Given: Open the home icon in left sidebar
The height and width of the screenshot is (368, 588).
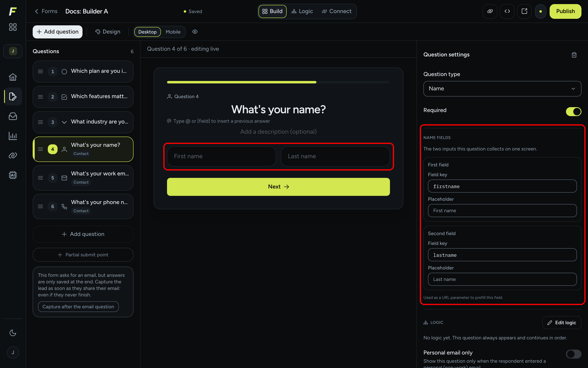Looking at the screenshot, I should coord(13,77).
